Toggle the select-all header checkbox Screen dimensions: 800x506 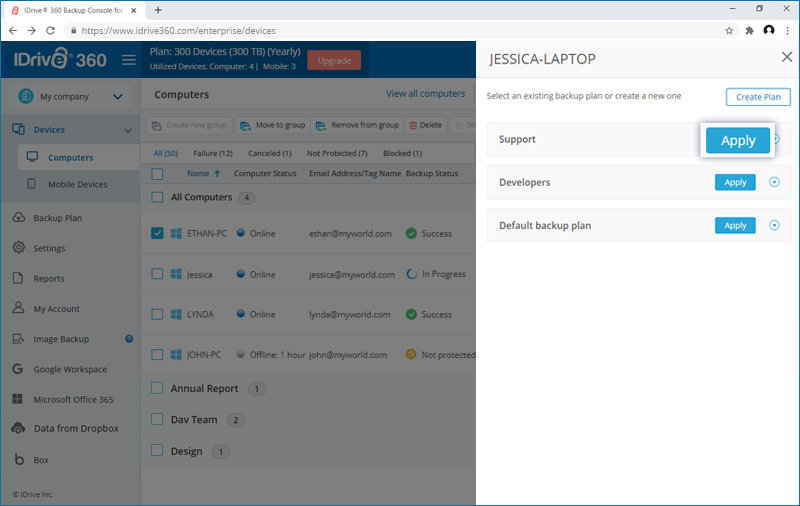click(x=157, y=174)
